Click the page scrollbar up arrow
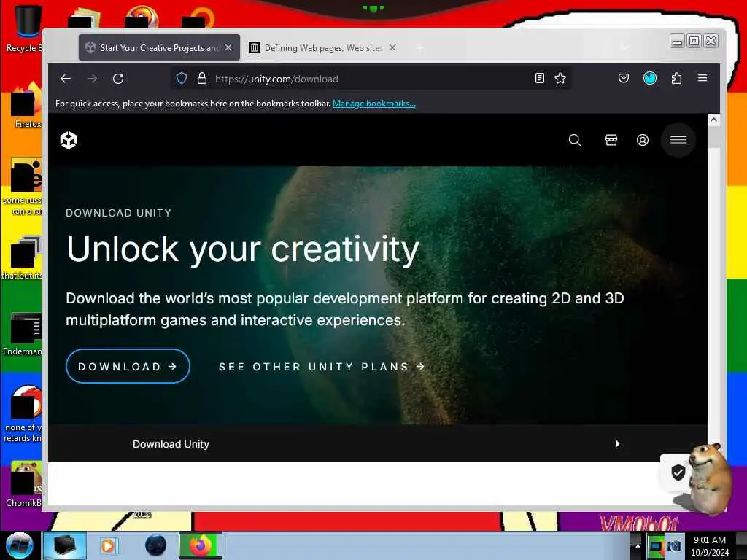 (x=713, y=120)
